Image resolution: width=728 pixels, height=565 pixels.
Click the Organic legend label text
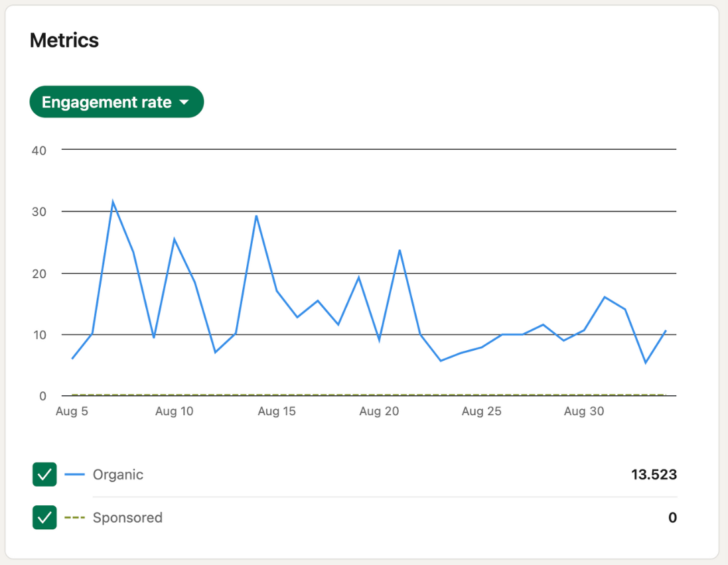coord(119,474)
